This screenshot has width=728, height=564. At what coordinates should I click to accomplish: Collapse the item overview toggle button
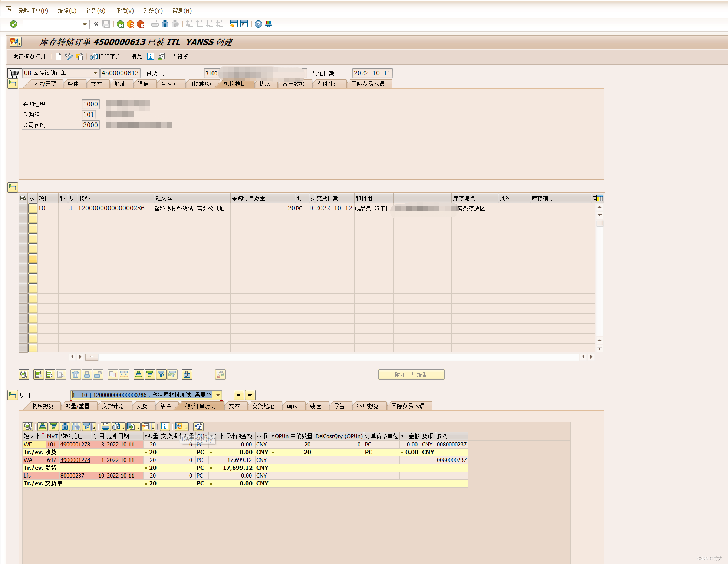pos(13,187)
